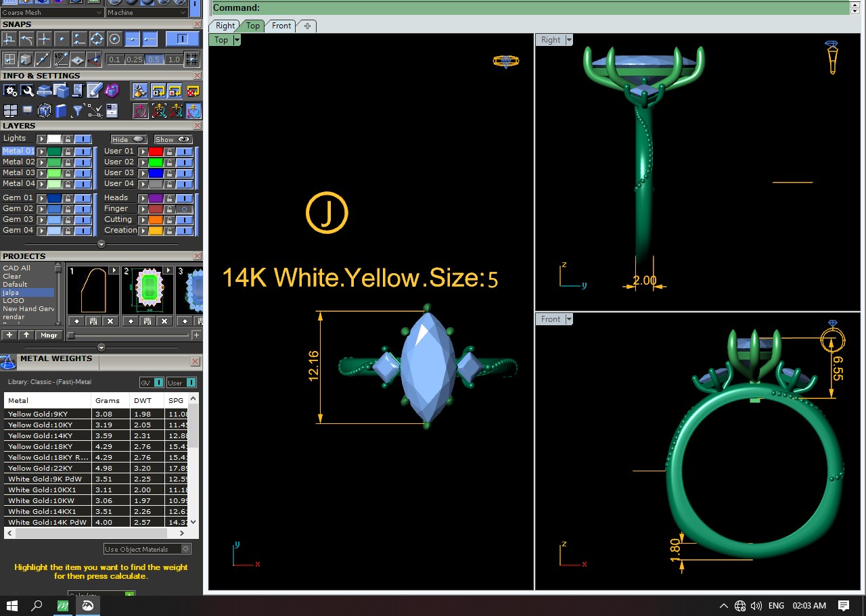866x616 pixels.
Task: Open the wrench settings icon
Action: click(27, 91)
